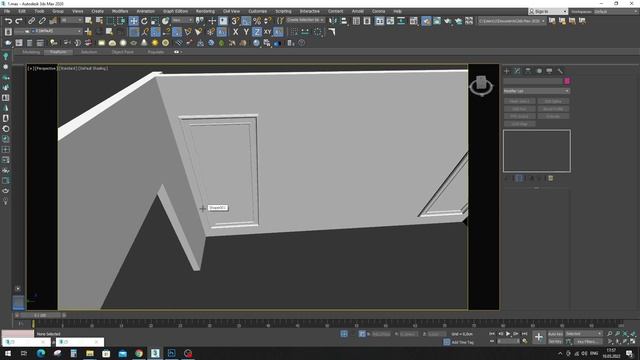Click the Render Setup teapot icon
Viewport: 640px width, 360px height.
point(426,21)
